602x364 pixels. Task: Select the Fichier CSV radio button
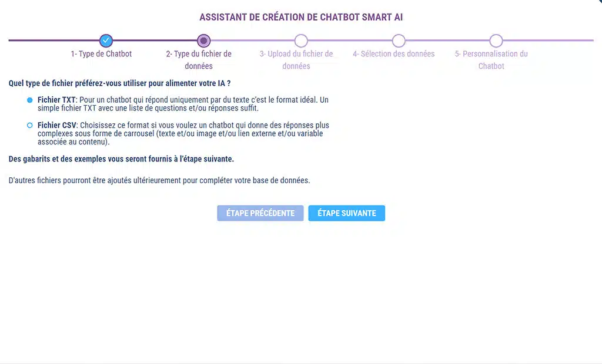(30, 125)
